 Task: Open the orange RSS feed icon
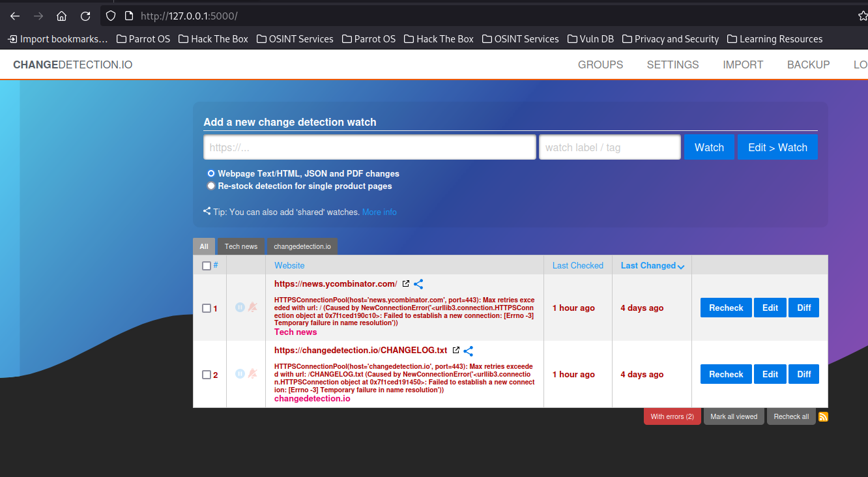point(823,417)
